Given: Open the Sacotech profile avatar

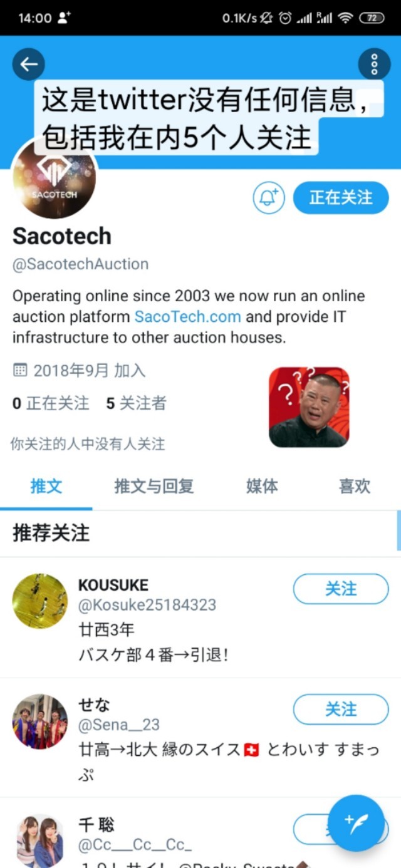Looking at the screenshot, I should (55, 178).
